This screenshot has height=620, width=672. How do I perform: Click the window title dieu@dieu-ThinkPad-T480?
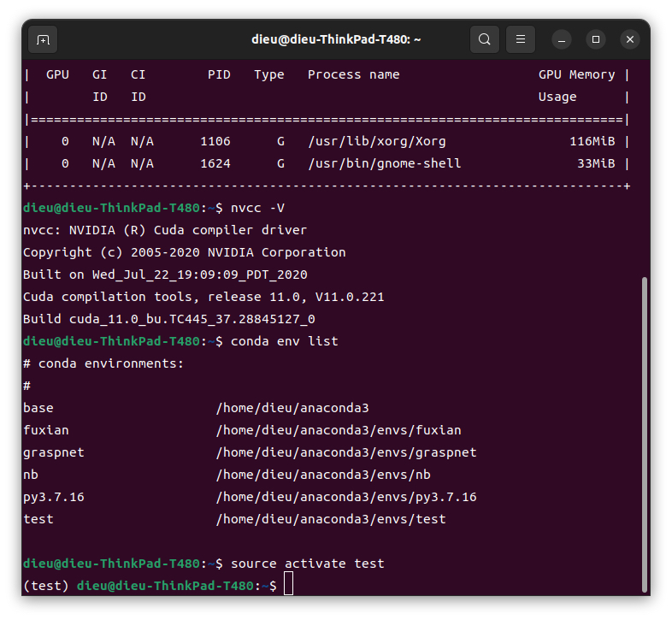point(336,39)
